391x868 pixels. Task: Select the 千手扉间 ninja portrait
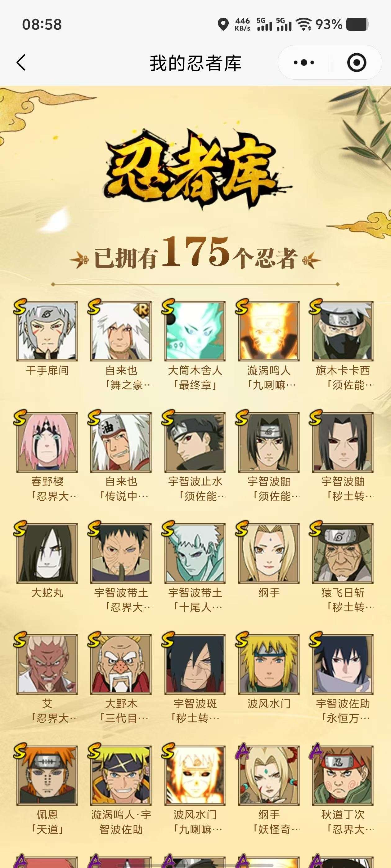tap(47, 331)
